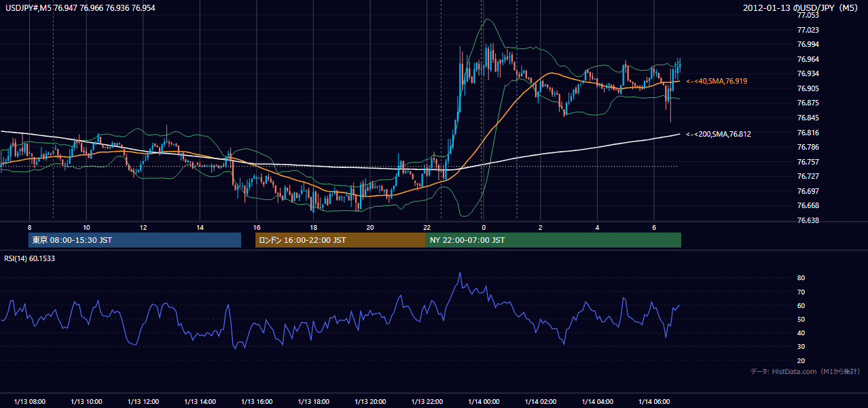Image resolution: width=868 pixels, height=408 pixels.
Task: Select the 1/13 18:00 date label
Action: [313, 402]
